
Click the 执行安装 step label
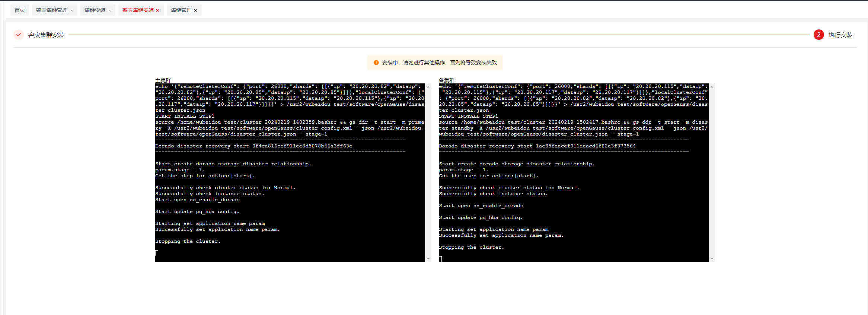[840, 35]
